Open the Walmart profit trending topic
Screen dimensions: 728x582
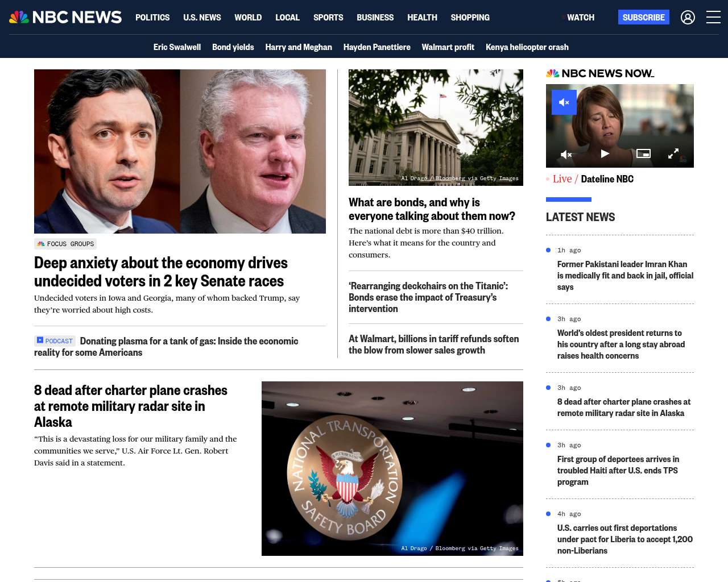click(448, 47)
